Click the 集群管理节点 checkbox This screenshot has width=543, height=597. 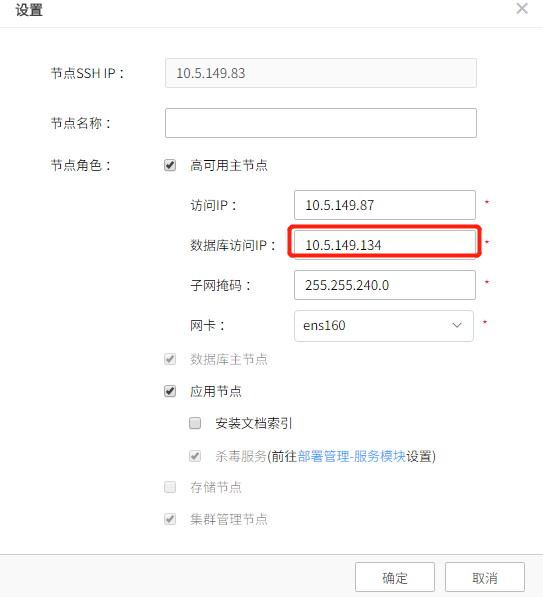170,519
